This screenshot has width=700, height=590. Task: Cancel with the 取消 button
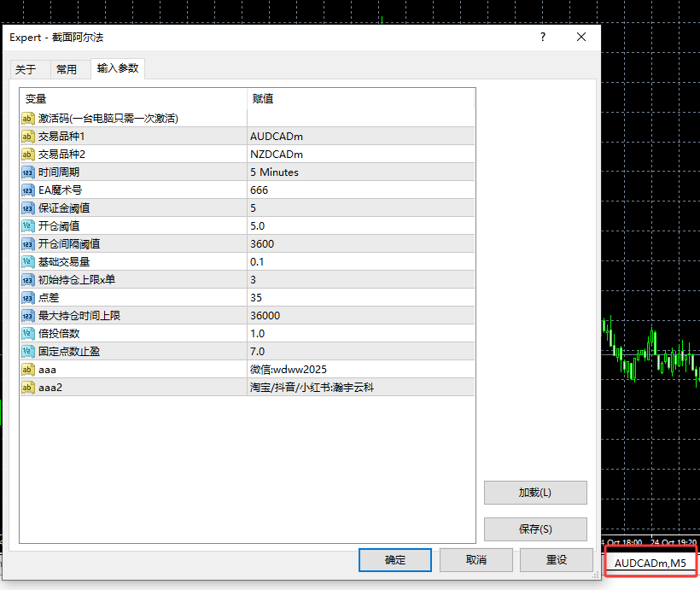475,560
